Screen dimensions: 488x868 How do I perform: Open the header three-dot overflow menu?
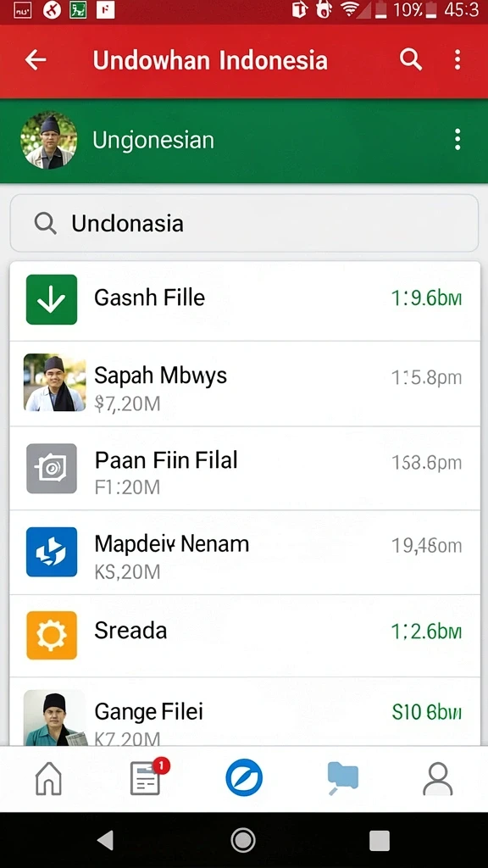coord(457,59)
